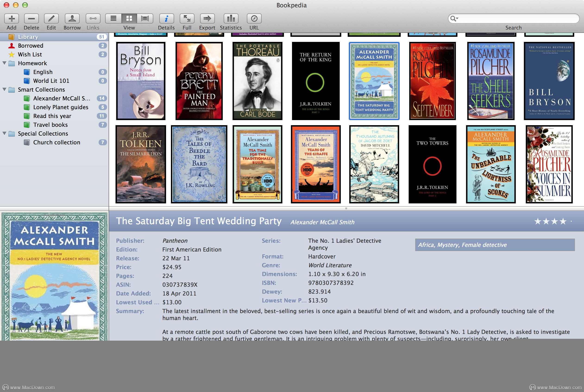Select the World Lit 101 collection

click(54, 81)
